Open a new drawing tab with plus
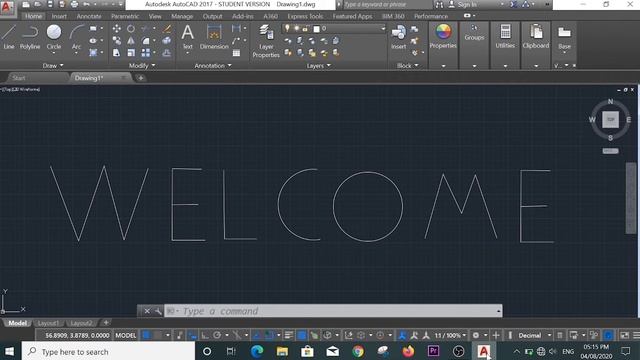Image resolution: width=640 pixels, height=360 pixels. 140,78
